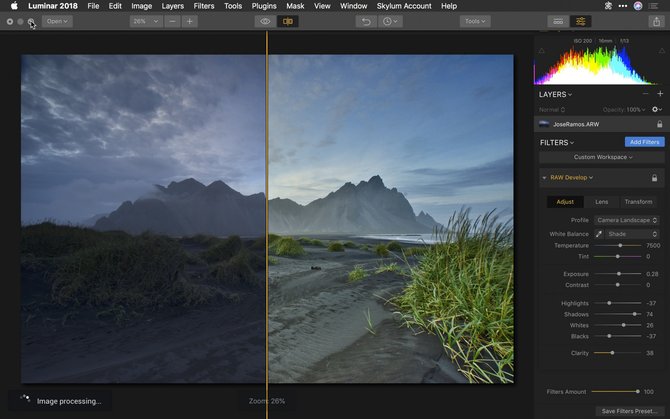Toggle the filmstrip presets panel icon
The image size is (670, 419).
(x=558, y=21)
